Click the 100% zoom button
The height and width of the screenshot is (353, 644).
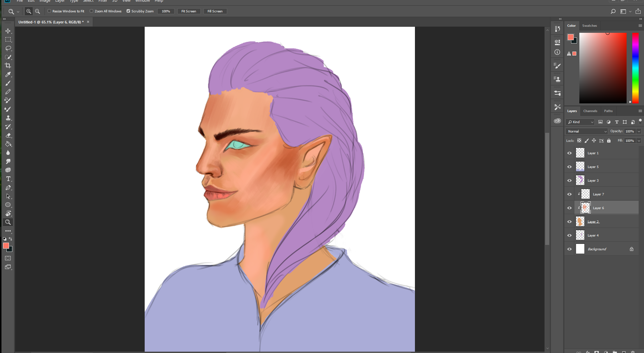pyautogui.click(x=166, y=11)
